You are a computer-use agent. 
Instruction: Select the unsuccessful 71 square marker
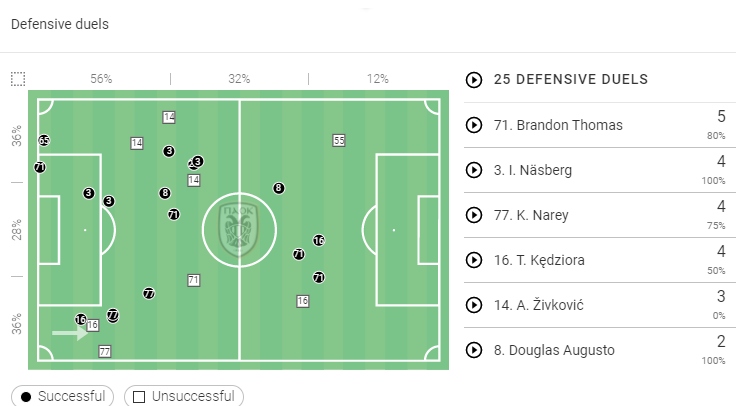click(193, 281)
